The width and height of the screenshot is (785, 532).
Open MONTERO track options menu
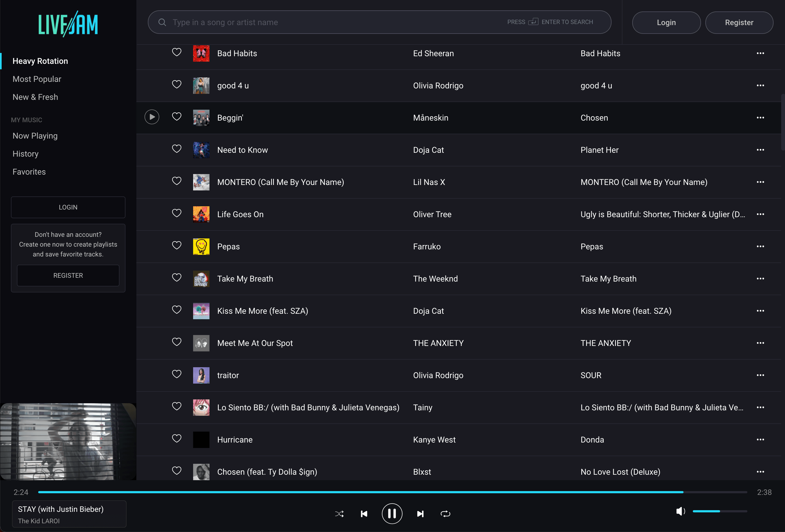pos(760,182)
